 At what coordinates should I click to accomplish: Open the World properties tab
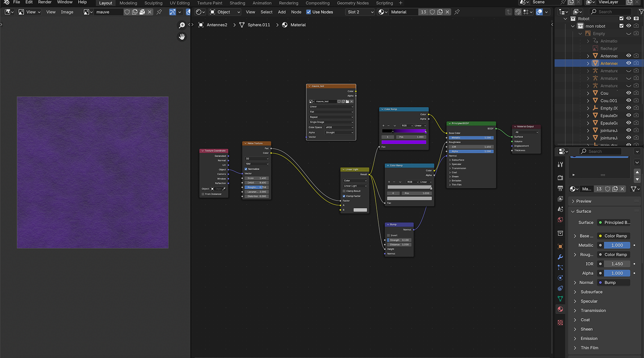pyautogui.click(x=560, y=220)
